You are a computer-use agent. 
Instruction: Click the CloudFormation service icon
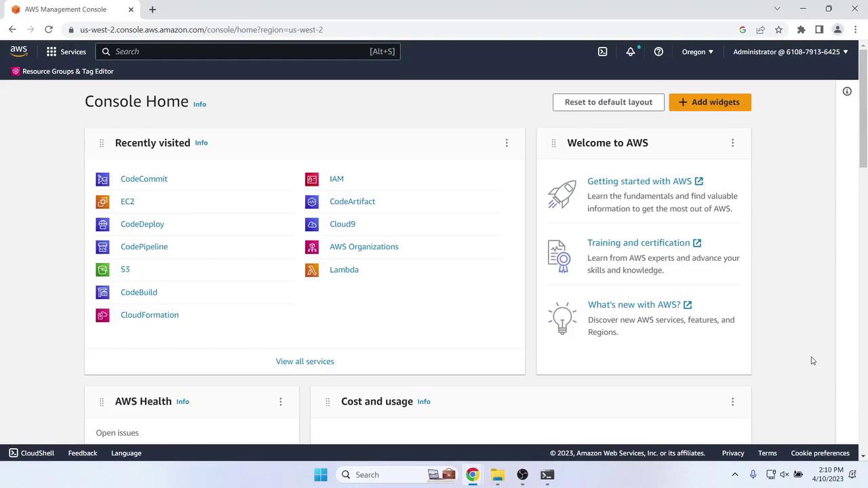coord(102,315)
